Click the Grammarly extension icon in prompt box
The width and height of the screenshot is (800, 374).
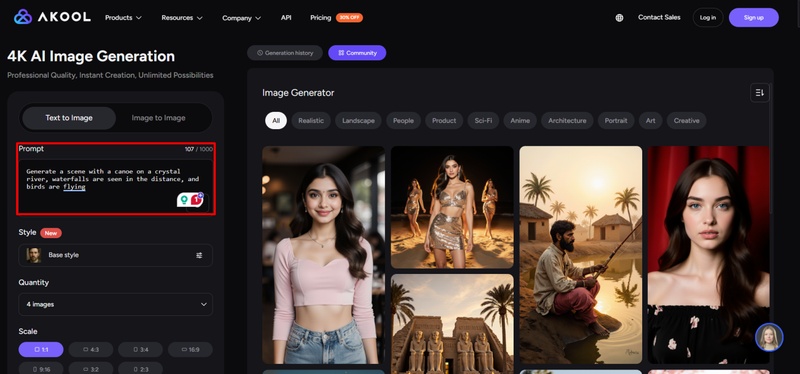click(x=184, y=200)
